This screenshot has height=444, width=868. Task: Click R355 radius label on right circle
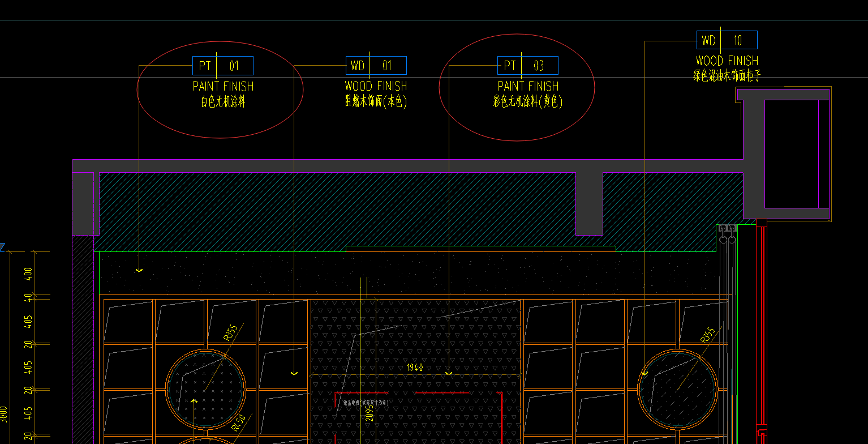click(708, 335)
